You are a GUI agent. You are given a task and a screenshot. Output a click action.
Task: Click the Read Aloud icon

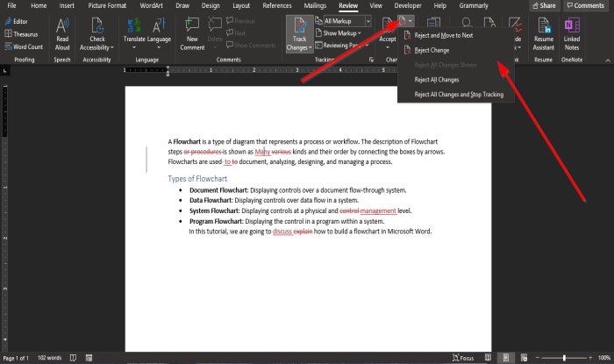(62, 34)
